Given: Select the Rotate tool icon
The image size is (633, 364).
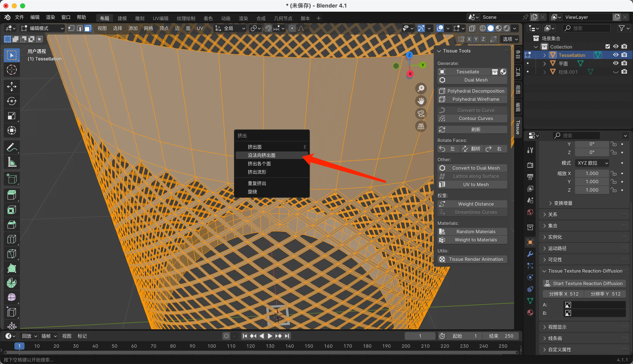Looking at the screenshot, I should [x=12, y=101].
